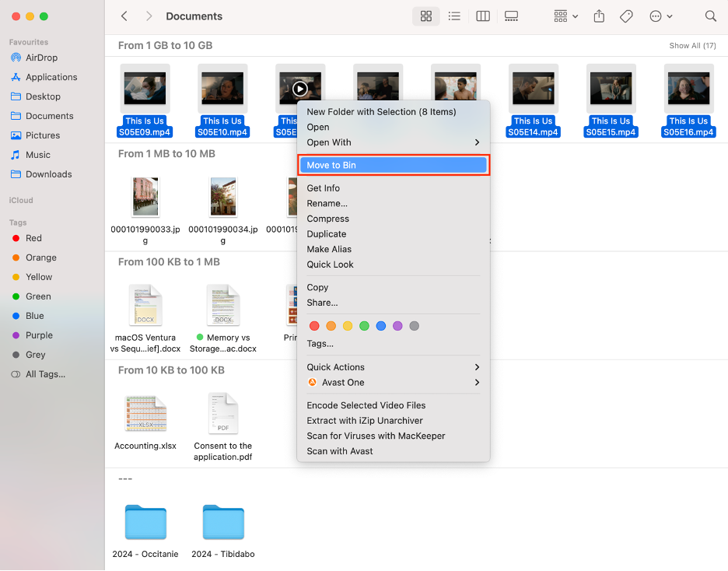The height and width of the screenshot is (571, 728).
Task: Switch to column view
Action: pos(482,16)
